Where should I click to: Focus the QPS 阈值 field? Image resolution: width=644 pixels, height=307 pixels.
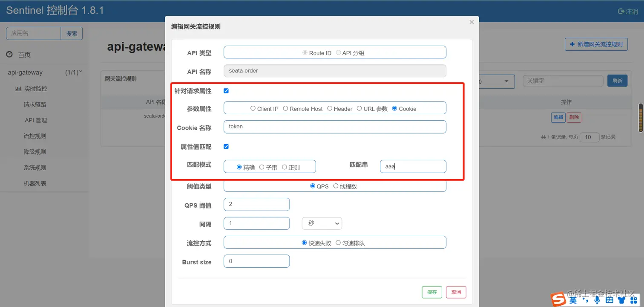[x=256, y=204]
